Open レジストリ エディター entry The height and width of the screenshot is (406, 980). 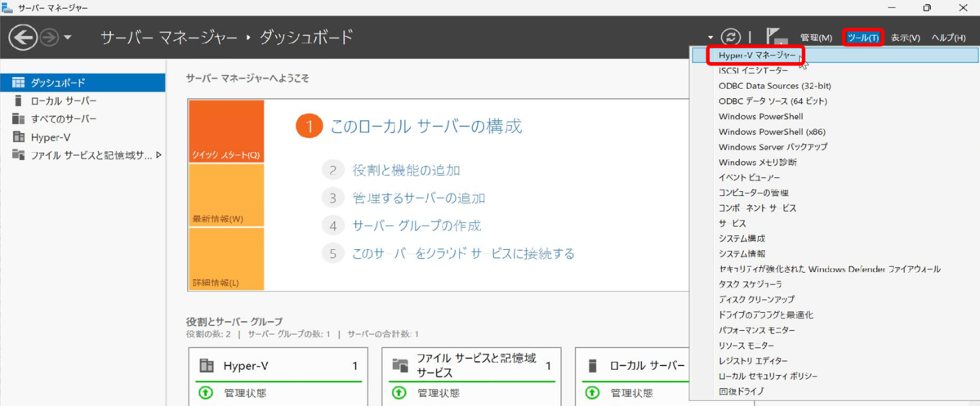point(835,360)
